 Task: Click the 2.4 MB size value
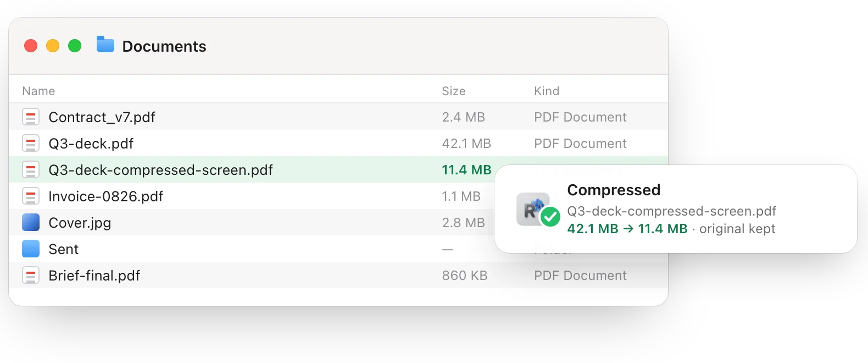pyautogui.click(x=464, y=117)
